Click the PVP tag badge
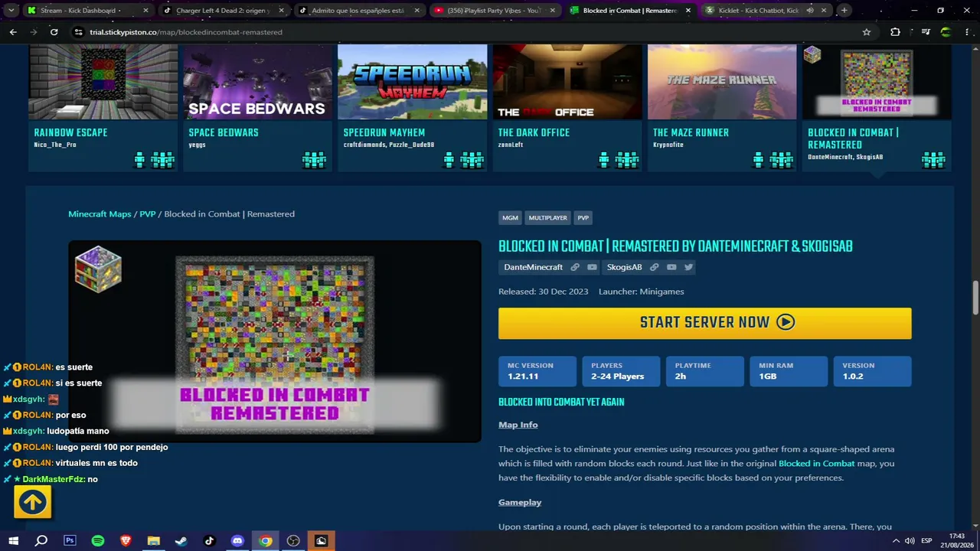Image resolution: width=980 pixels, height=551 pixels. [x=583, y=218]
